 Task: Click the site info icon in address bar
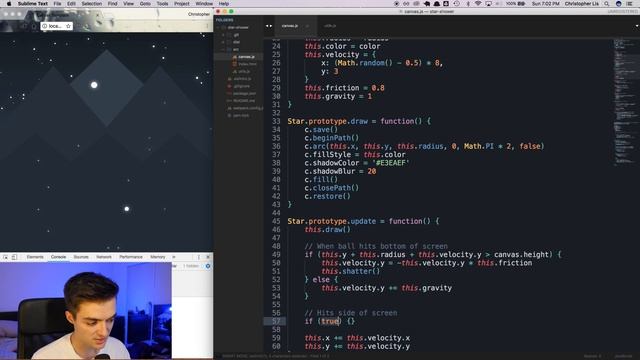pyautogui.click(x=44, y=26)
